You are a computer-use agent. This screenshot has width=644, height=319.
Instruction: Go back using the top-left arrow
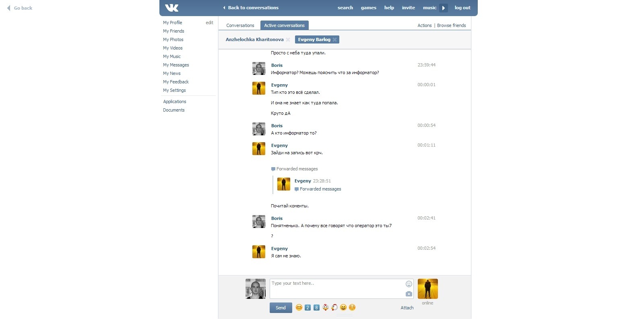[8, 8]
